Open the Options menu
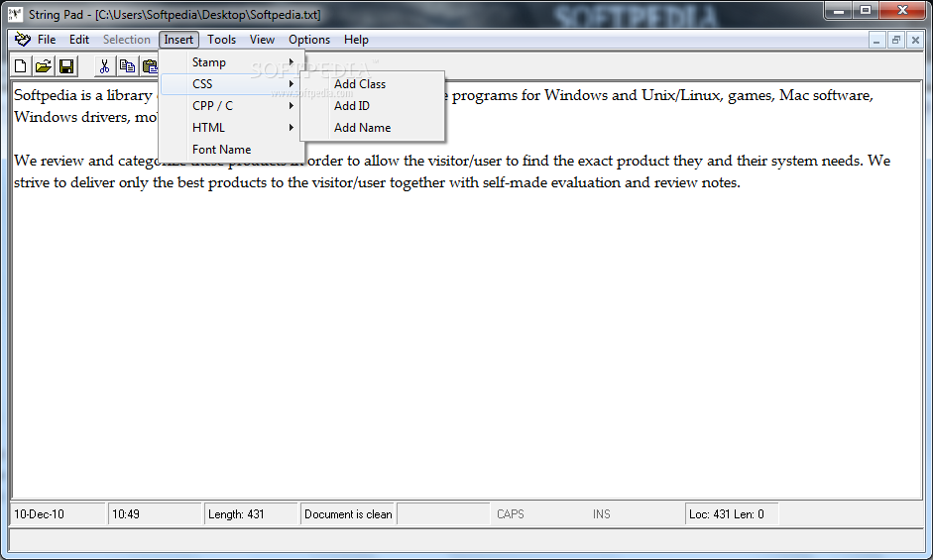Screen dimensions: 933x560 [309, 40]
